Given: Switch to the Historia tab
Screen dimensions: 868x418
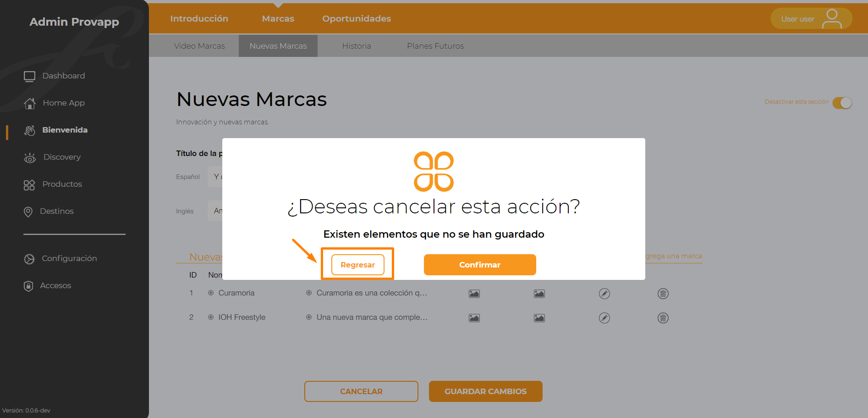Looking at the screenshot, I should pyautogui.click(x=357, y=46).
